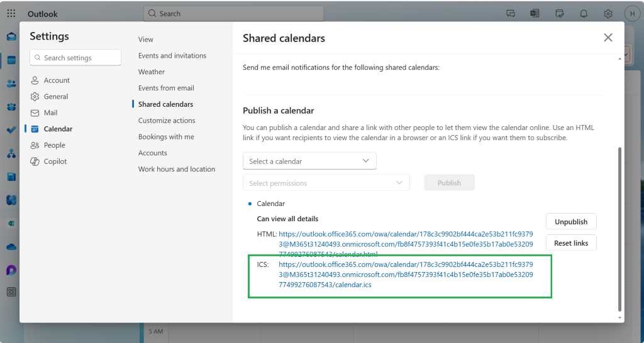Go to Accounts section
The image size is (644, 343).
coord(152,153)
